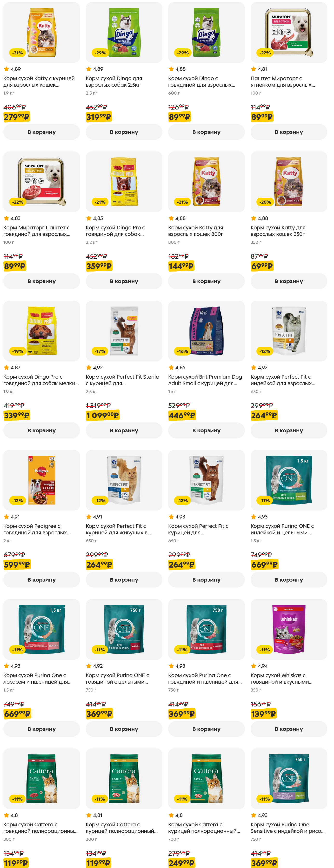Add Perfect Fit Sterile 2.5 кг to cart
The height and width of the screenshot is (868, 334).
coord(124,430)
